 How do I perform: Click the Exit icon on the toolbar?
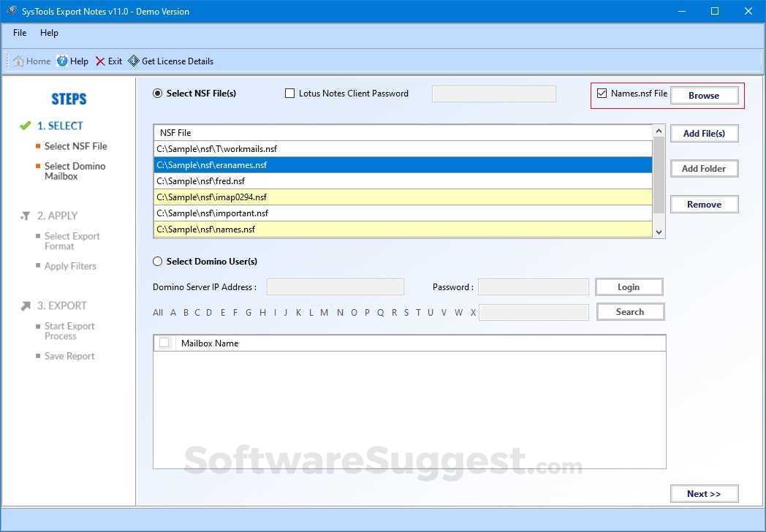click(99, 61)
